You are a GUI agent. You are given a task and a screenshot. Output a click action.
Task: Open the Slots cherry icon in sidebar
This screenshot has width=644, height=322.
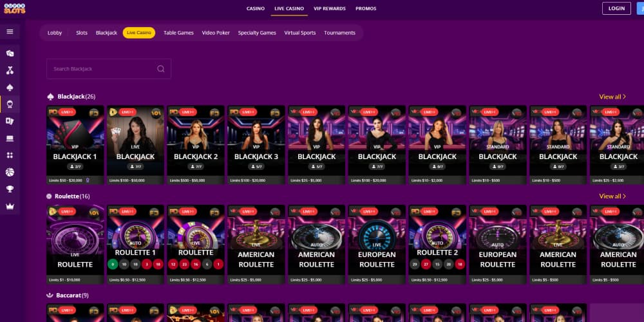(x=10, y=70)
